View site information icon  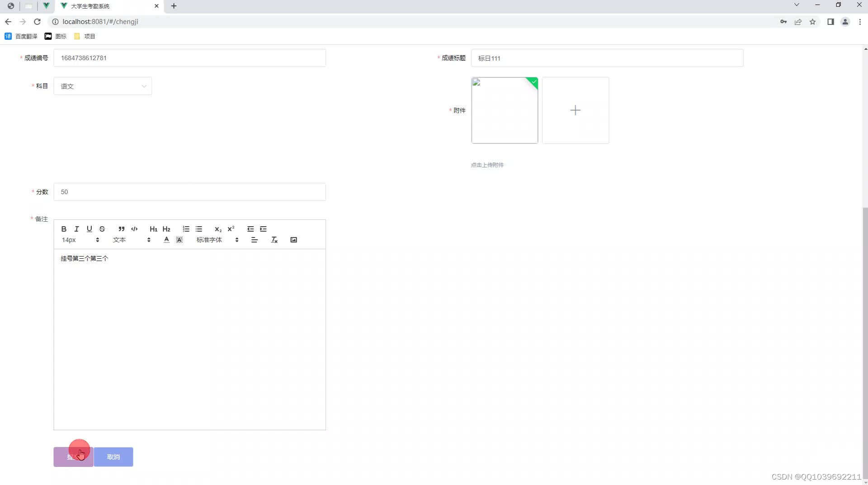[55, 22]
